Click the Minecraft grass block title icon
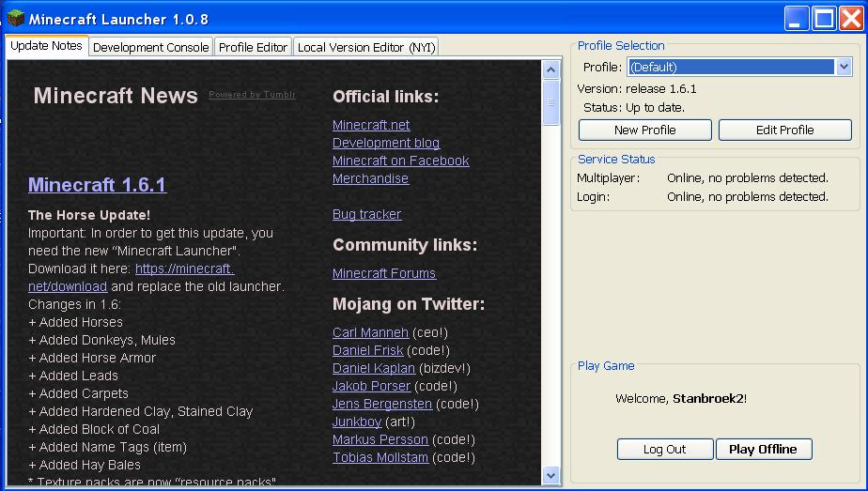The image size is (868, 491). coord(16,18)
